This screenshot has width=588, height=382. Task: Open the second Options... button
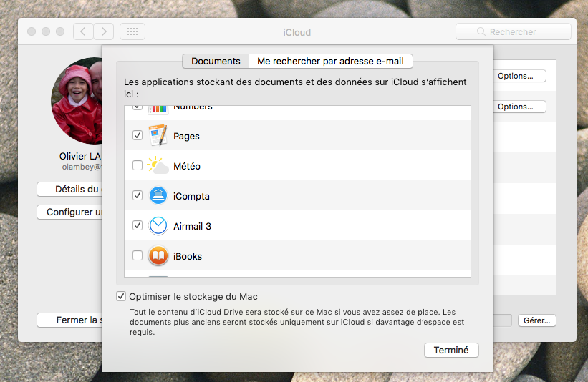pyautogui.click(x=519, y=107)
